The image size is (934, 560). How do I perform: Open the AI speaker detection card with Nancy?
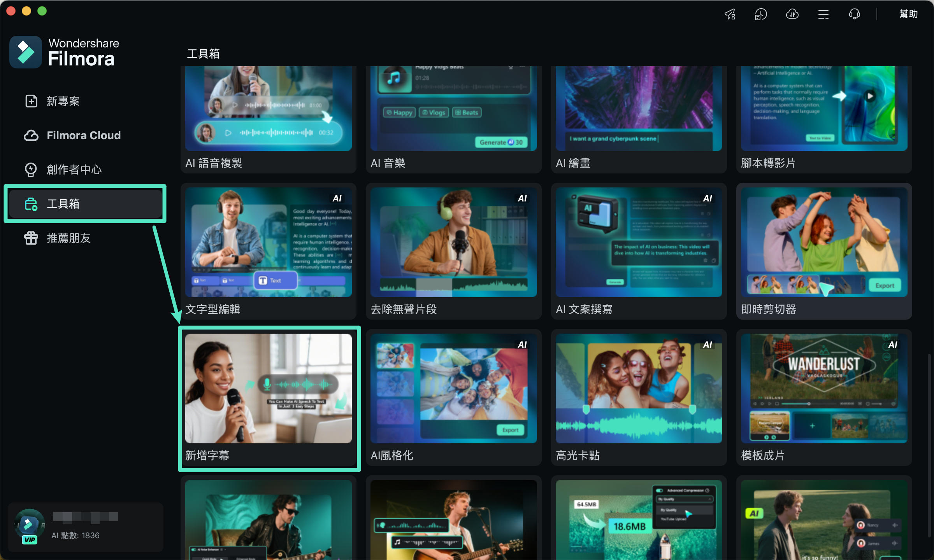tap(824, 518)
